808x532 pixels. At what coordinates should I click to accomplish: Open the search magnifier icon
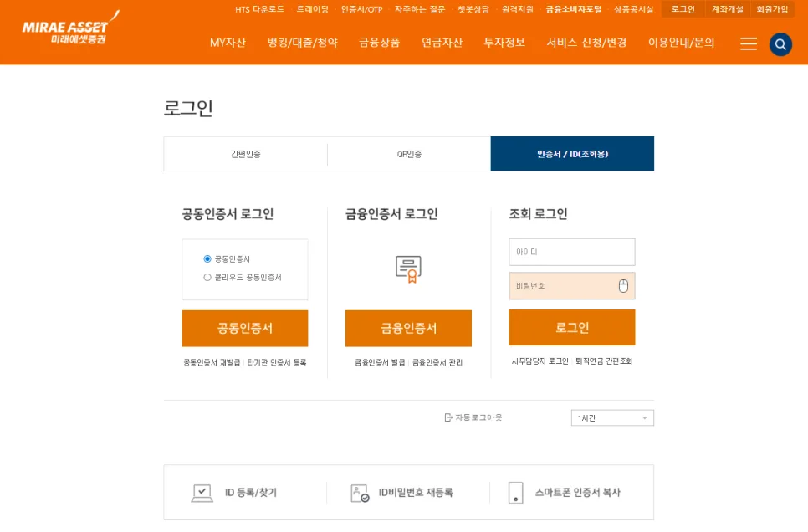pyautogui.click(x=780, y=44)
